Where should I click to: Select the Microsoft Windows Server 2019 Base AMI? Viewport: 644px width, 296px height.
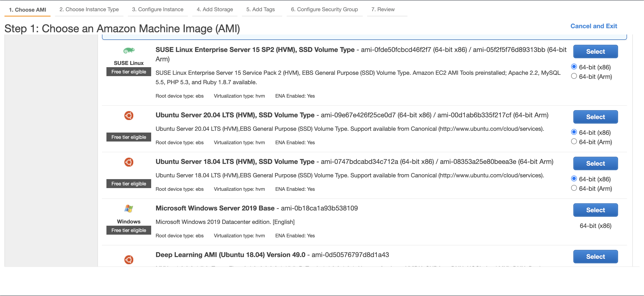[x=595, y=210]
